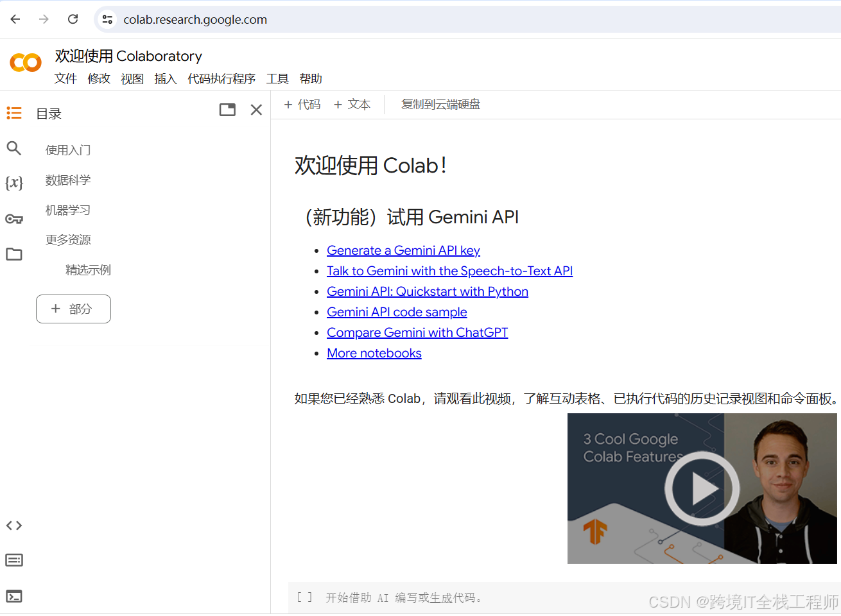The width and height of the screenshot is (841, 616).
Task: Open the secrets key icon
Action: coord(14,219)
